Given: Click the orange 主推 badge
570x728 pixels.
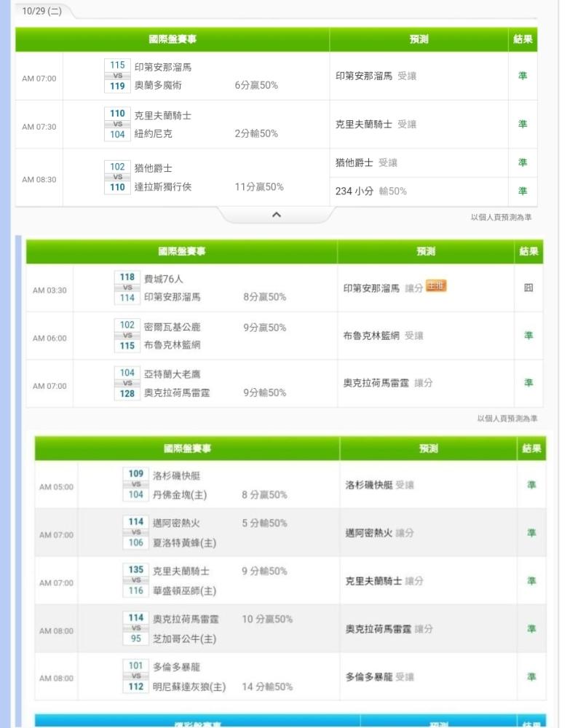Looking at the screenshot, I should 435,285.
